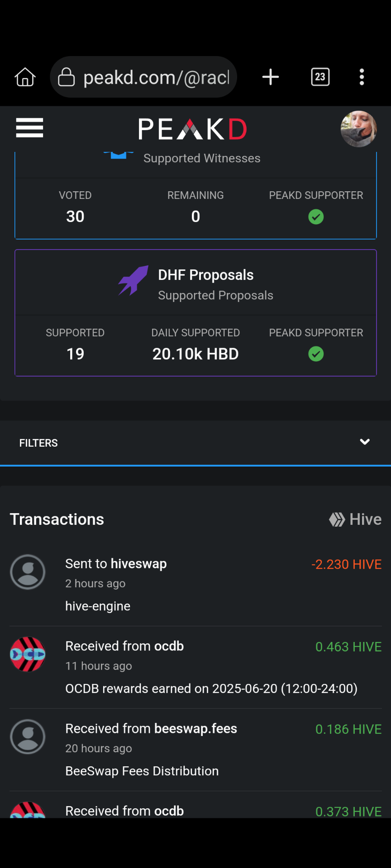Open the hiveswap account link
391x868 pixels.
coord(138,564)
